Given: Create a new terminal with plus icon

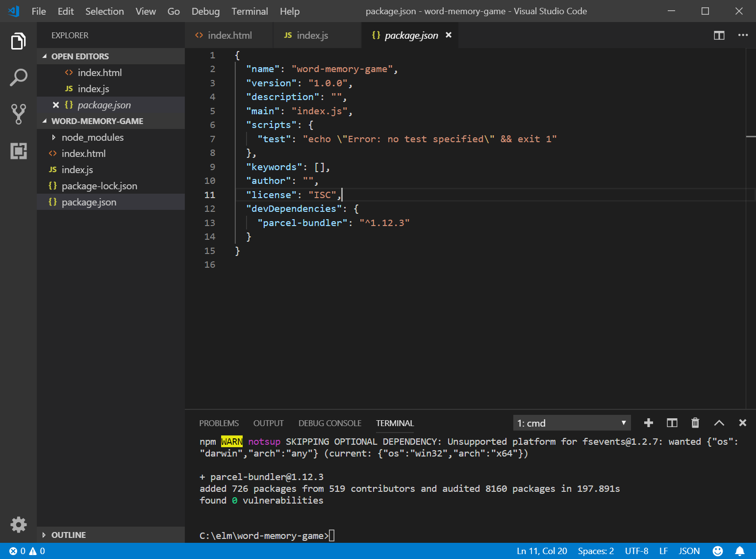Looking at the screenshot, I should pos(648,423).
